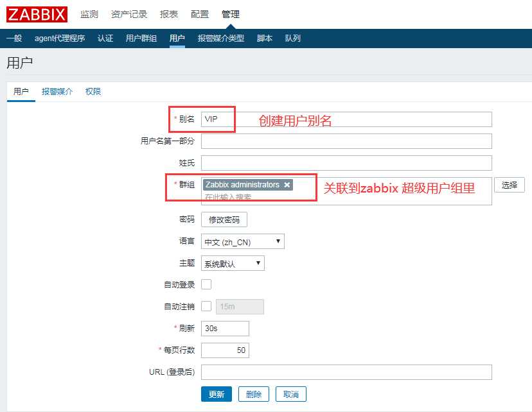Image resolution: width=532 pixels, height=412 pixels.
Task: Focus the 用户名第一部分 input field
Action: (346, 141)
